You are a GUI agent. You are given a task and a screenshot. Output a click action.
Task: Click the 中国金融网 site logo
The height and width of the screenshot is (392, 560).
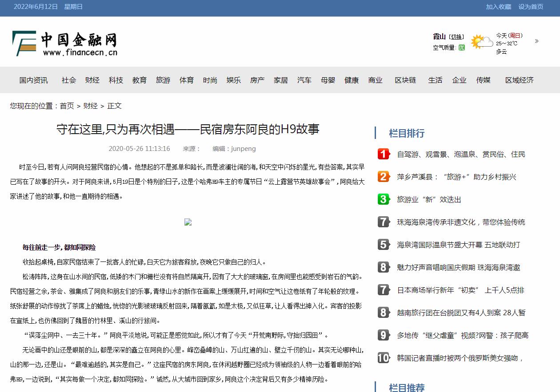[x=65, y=44]
